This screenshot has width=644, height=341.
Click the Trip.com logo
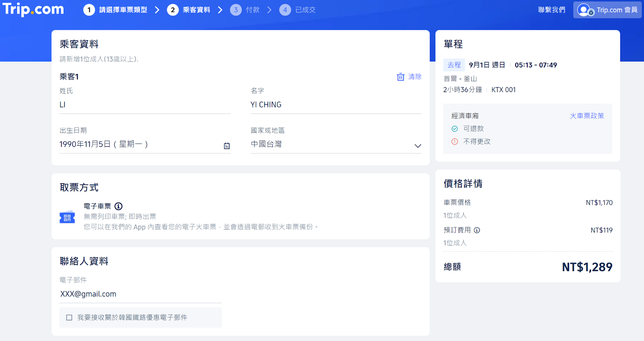[x=33, y=9]
